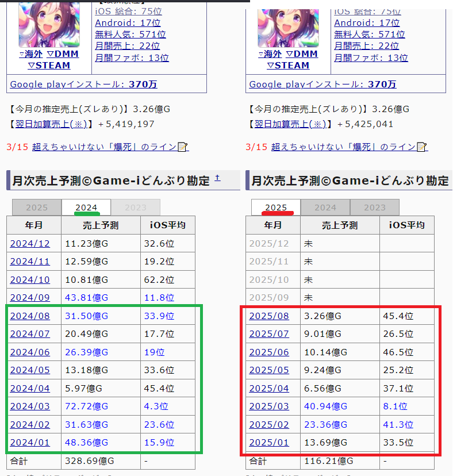Screen dimensions: 453x476
Task: Open the note icon after right 爆死のライン link
Action: click(422, 147)
